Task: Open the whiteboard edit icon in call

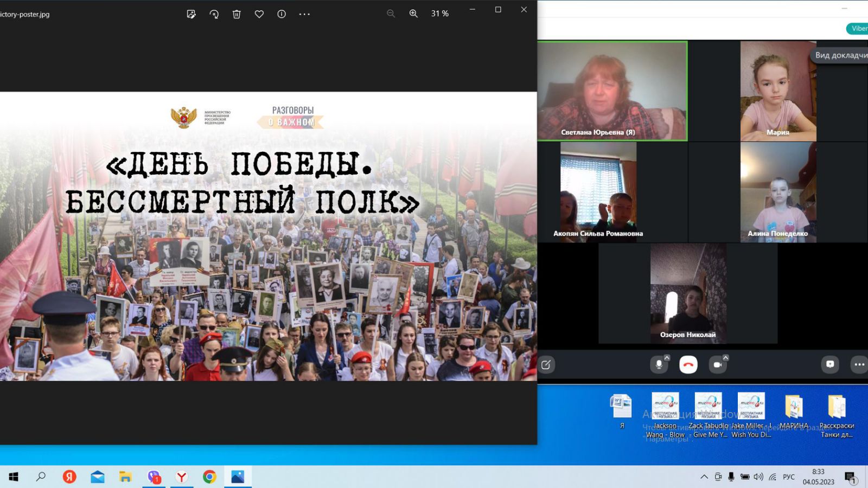Action: 546,365
